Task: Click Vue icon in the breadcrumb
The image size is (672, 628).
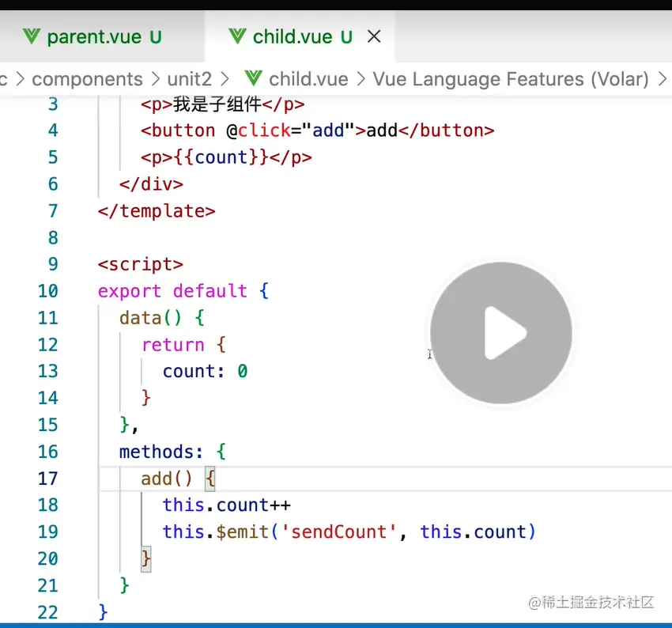Action: 253,78
